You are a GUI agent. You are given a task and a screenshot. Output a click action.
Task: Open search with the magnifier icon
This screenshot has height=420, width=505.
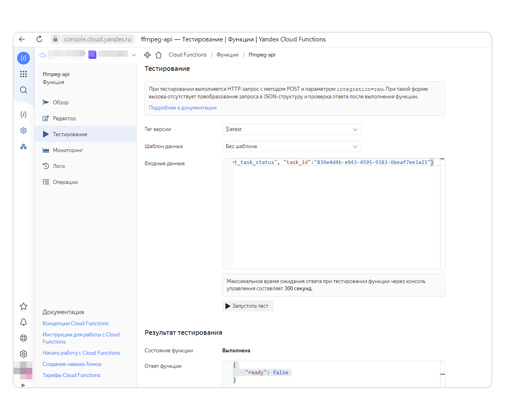(23, 90)
